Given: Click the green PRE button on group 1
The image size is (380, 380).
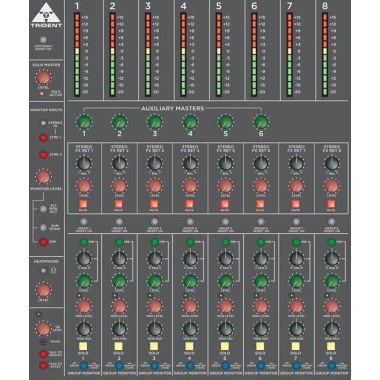Looking at the screenshot, I should (83, 242).
